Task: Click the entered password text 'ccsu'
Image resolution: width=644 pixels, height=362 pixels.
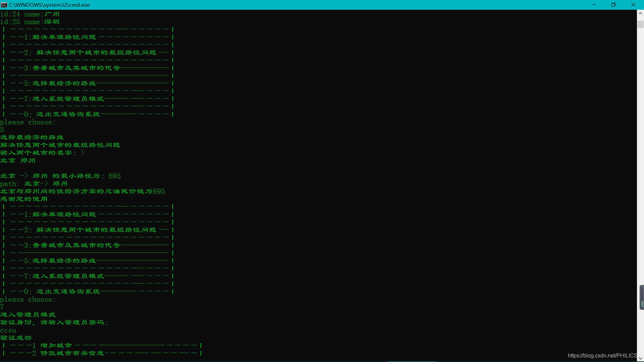Action: (8, 330)
